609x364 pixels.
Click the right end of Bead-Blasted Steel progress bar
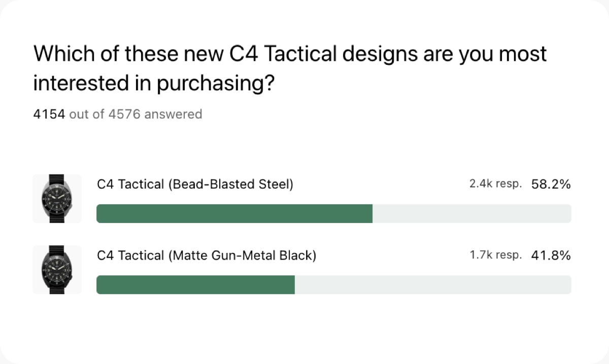567,213
